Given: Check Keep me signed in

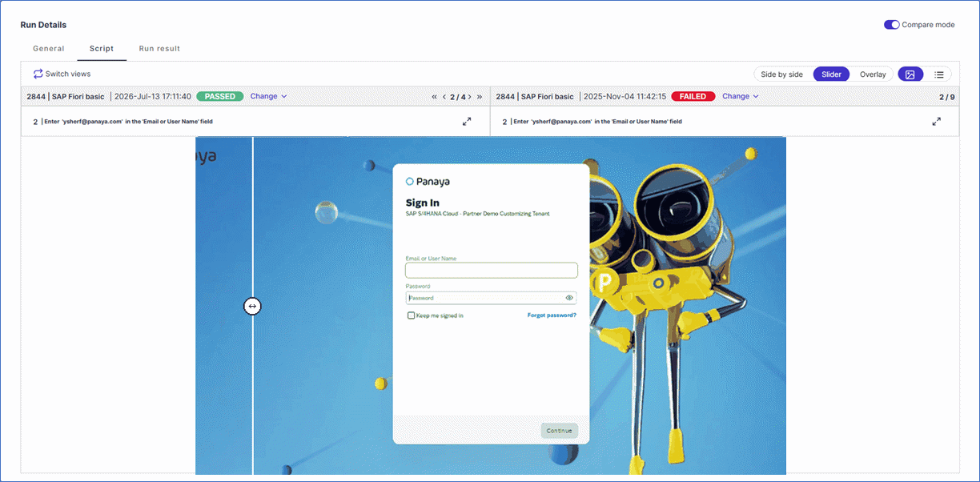Looking at the screenshot, I should [411, 315].
